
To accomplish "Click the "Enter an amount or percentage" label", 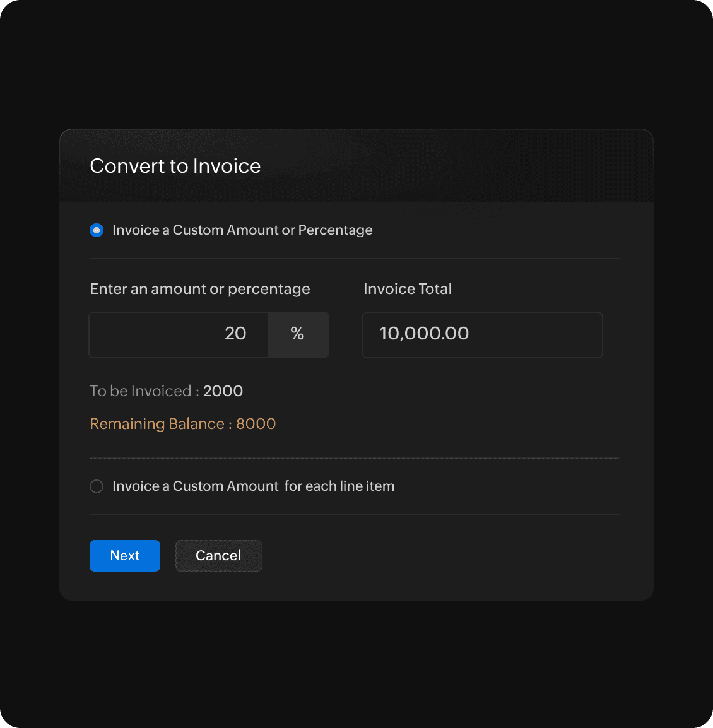I will coord(200,289).
